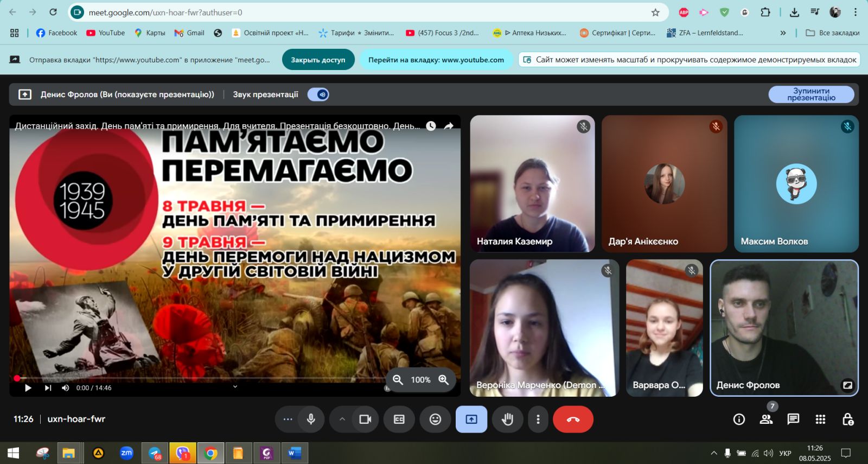Open the YouTube bookmark
The image size is (868, 464).
coord(106,33)
